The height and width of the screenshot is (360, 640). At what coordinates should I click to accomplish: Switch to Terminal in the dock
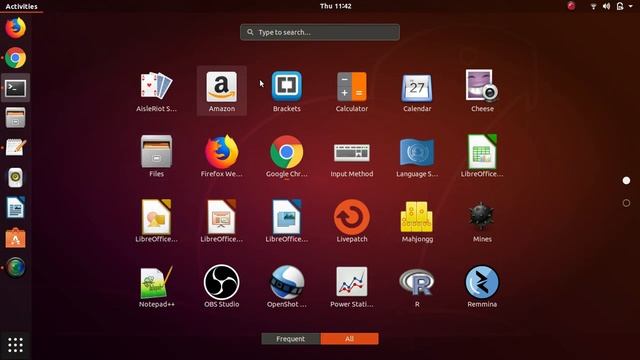click(16, 88)
